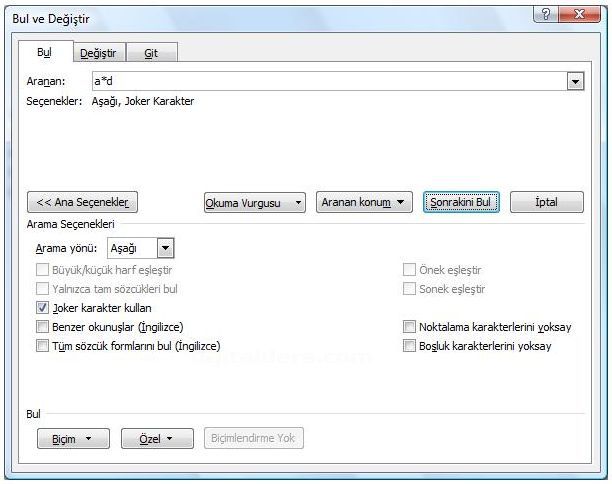Enable Tüm sözcük formlarını bul (İngilizce)

pyautogui.click(x=42, y=346)
